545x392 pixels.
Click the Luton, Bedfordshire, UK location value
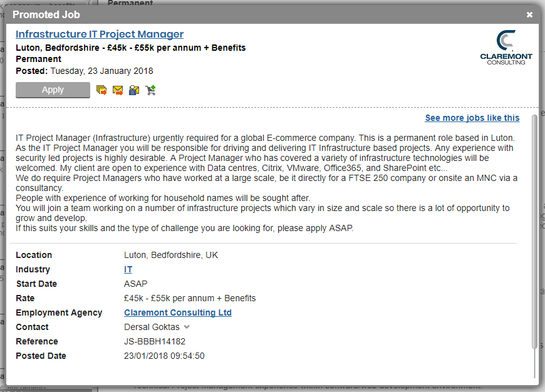pyautogui.click(x=171, y=255)
